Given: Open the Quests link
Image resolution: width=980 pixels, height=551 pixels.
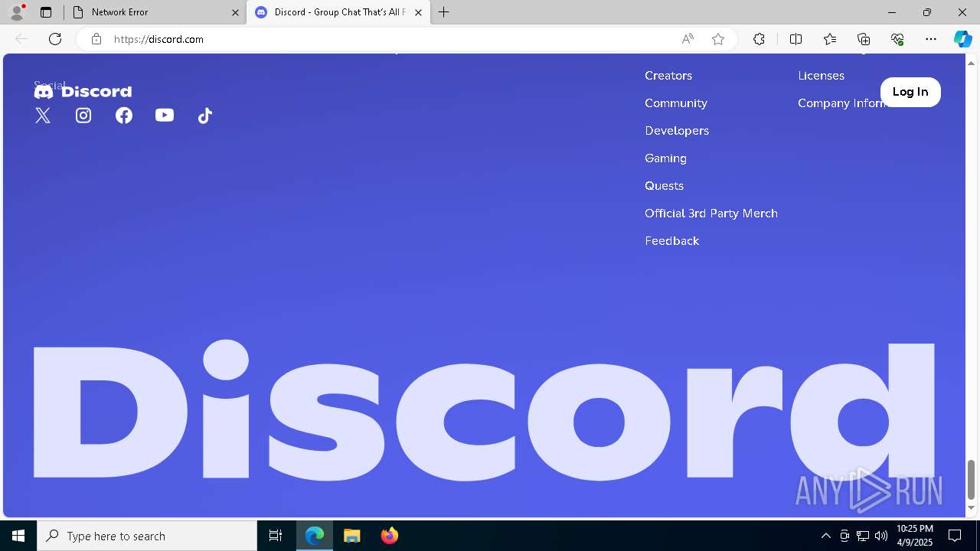Looking at the screenshot, I should pos(664,186).
